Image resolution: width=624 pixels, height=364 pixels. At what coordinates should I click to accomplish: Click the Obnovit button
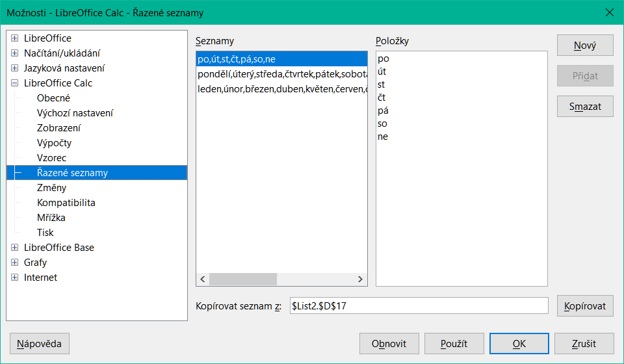coord(389,344)
